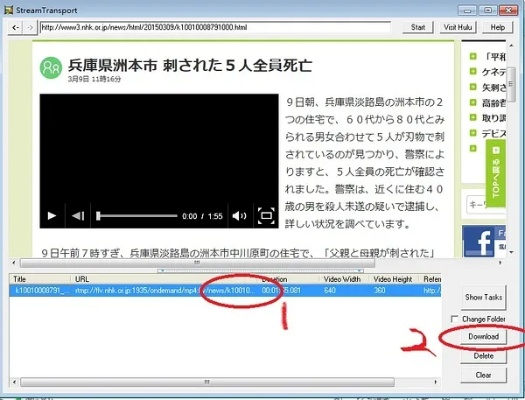Image resolution: width=525 pixels, height=400 pixels.
Task: Open sidebar link starting with デビス
Action: click(494, 133)
